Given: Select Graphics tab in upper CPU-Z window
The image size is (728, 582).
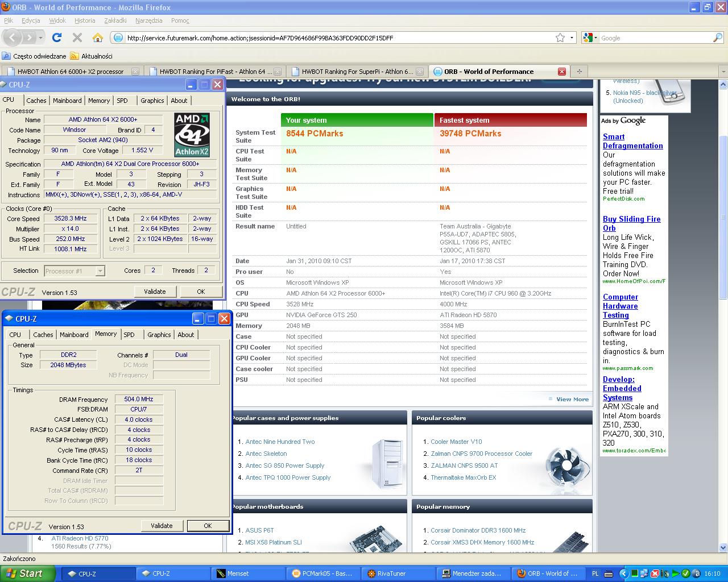Looking at the screenshot, I should click(152, 101).
